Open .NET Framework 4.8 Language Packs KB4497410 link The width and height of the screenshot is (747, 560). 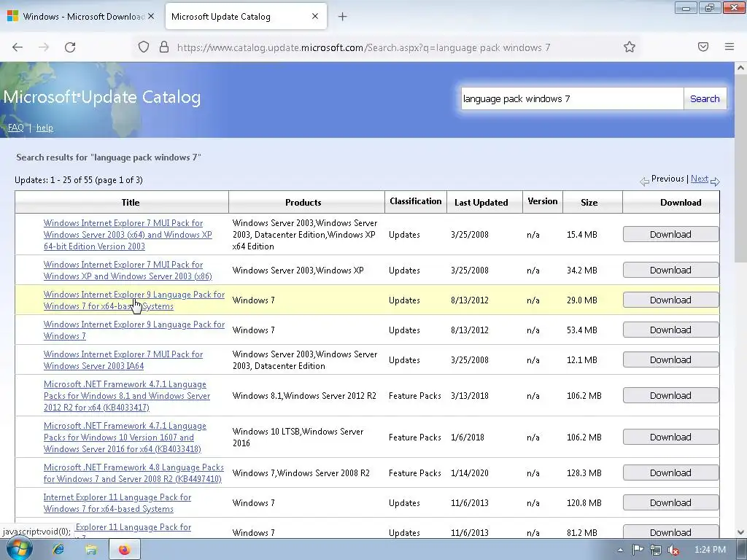tap(133, 473)
